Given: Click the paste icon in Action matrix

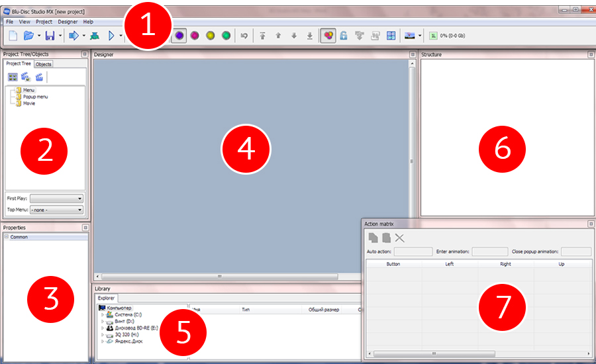Looking at the screenshot, I should tap(386, 238).
